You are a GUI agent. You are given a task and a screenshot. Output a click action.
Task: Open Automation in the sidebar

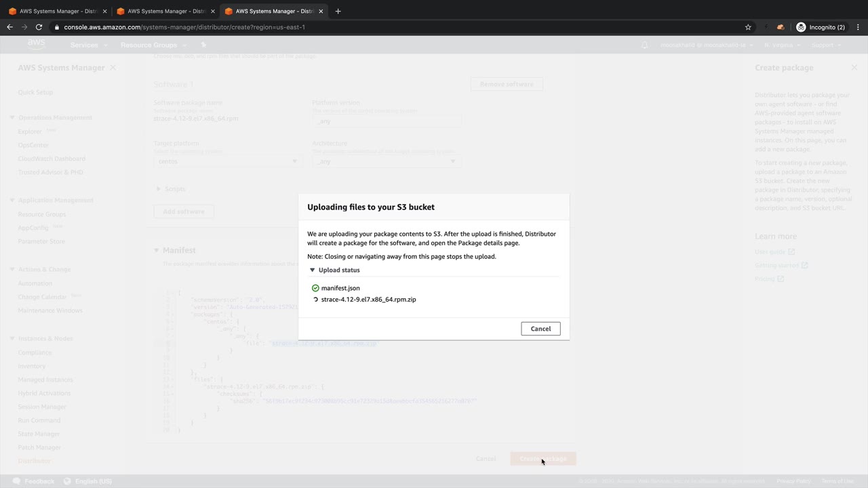click(x=35, y=283)
